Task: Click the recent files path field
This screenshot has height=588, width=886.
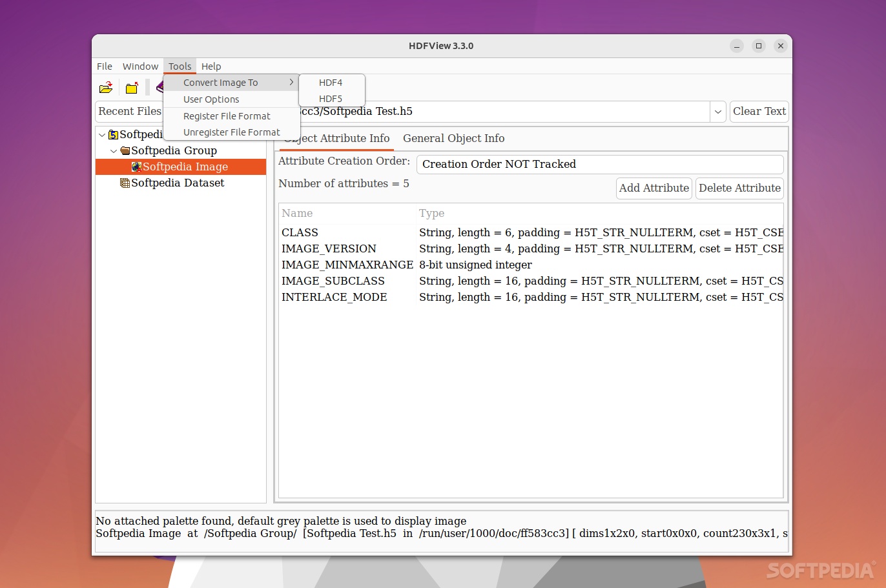Action: pyautogui.click(x=504, y=112)
